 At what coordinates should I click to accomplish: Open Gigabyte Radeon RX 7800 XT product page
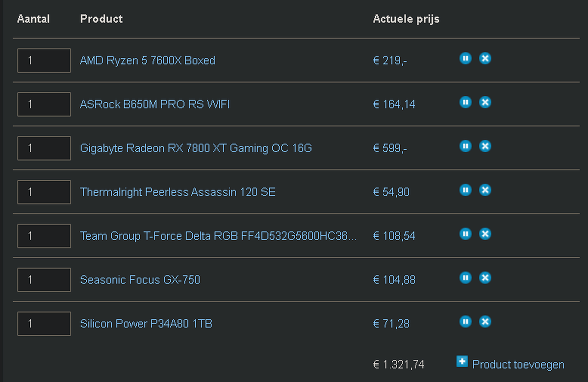(x=196, y=148)
